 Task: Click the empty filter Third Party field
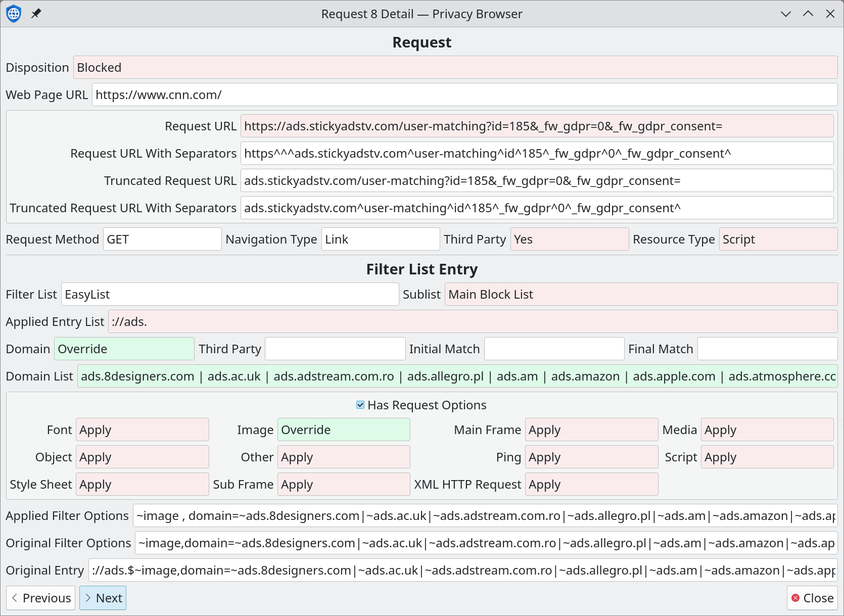pos(336,349)
